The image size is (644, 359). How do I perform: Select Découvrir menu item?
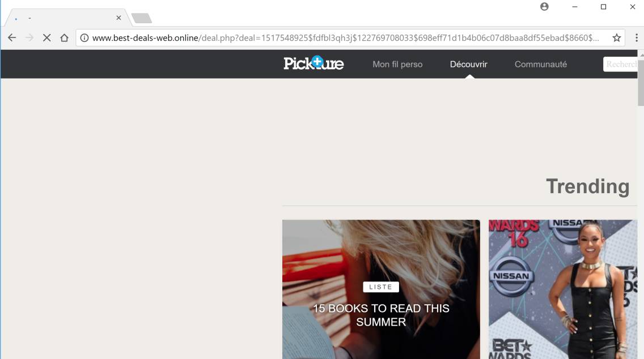pyautogui.click(x=469, y=64)
